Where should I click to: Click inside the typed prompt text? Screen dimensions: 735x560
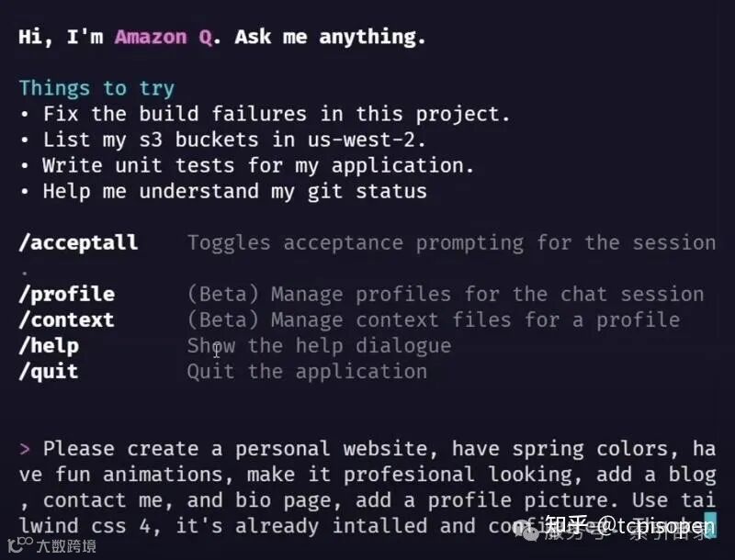[367, 474]
